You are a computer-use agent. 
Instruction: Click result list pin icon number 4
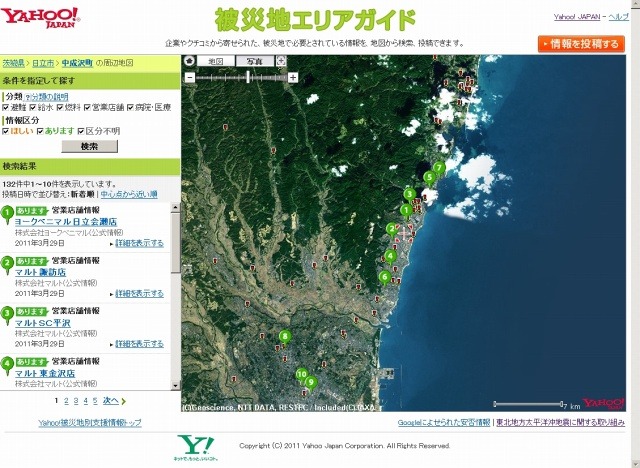[7, 365]
